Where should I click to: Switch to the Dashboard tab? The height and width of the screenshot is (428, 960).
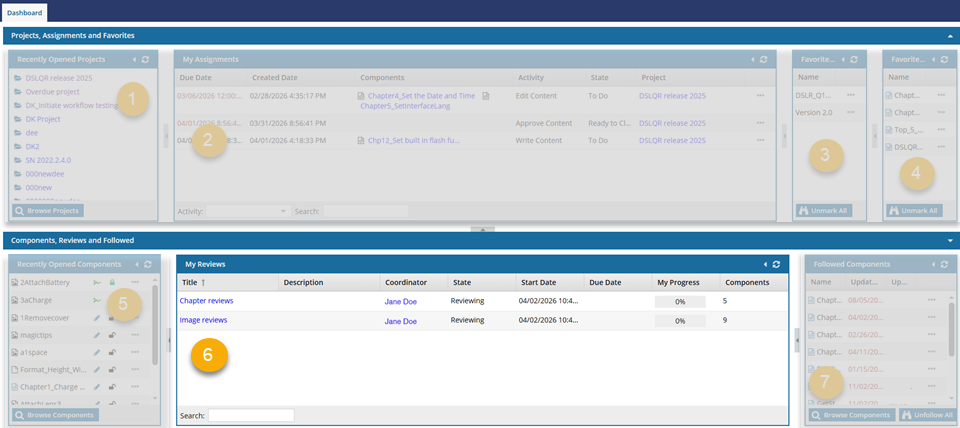click(24, 12)
